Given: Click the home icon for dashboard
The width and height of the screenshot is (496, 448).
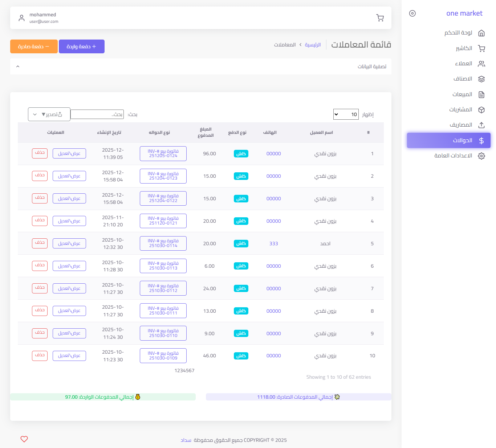Looking at the screenshot, I should [481, 33].
